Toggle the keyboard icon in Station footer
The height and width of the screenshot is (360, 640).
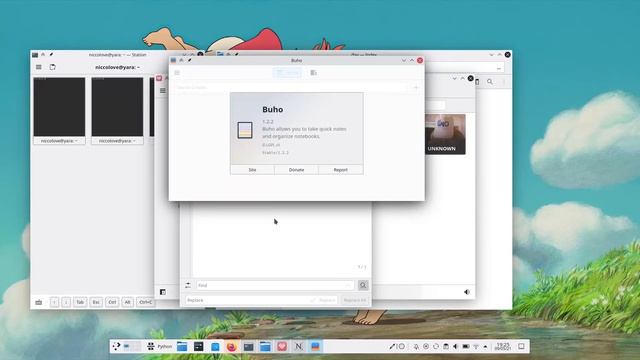[x=39, y=302]
